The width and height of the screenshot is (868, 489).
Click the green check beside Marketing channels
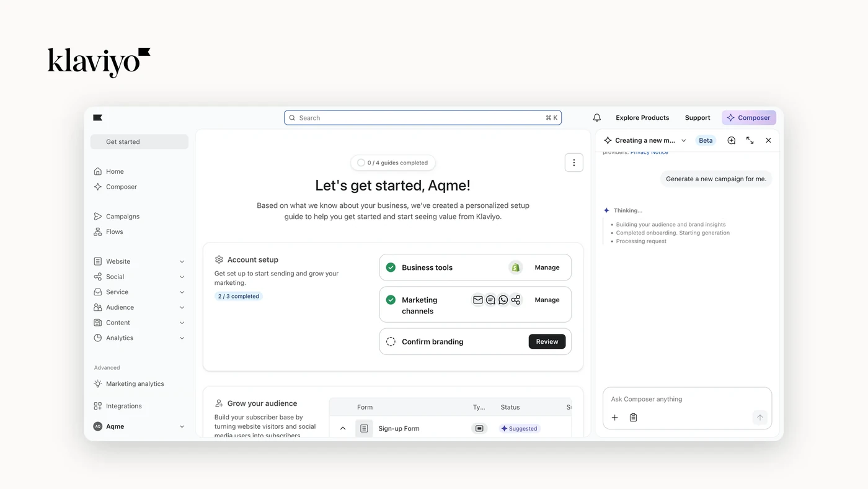[x=391, y=300]
